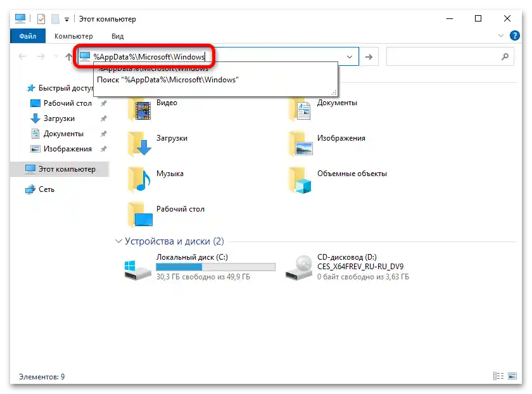Go back with the left arrow
This screenshot has width=532, height=394.
(22, 56)
